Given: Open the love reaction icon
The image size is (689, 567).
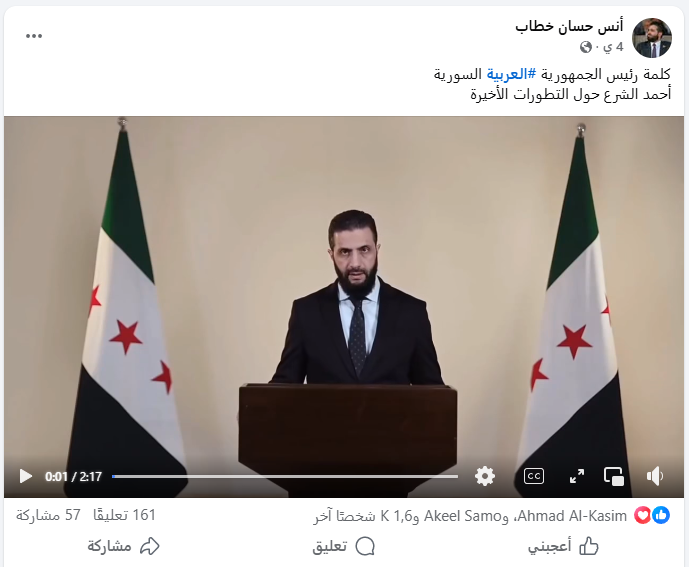Looking at the screenshot, I should click(642, 515).
